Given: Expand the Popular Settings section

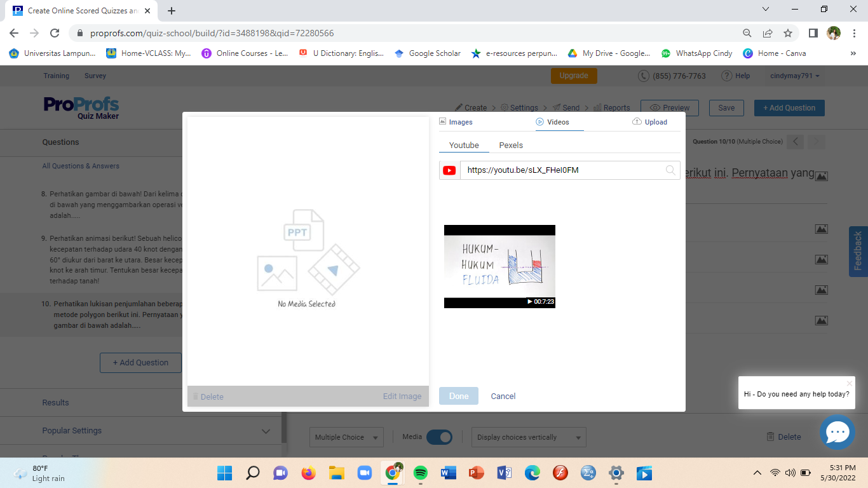Looking at the screenshot, I should [x=266, y=431].
